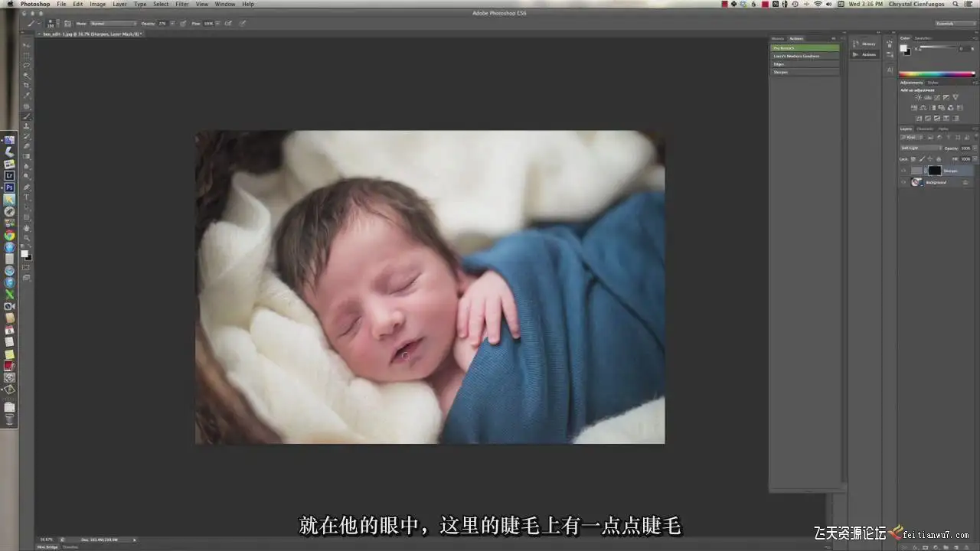980x551 pixels.
Task: Add a Levels adjustment
Action: [928, 97]
